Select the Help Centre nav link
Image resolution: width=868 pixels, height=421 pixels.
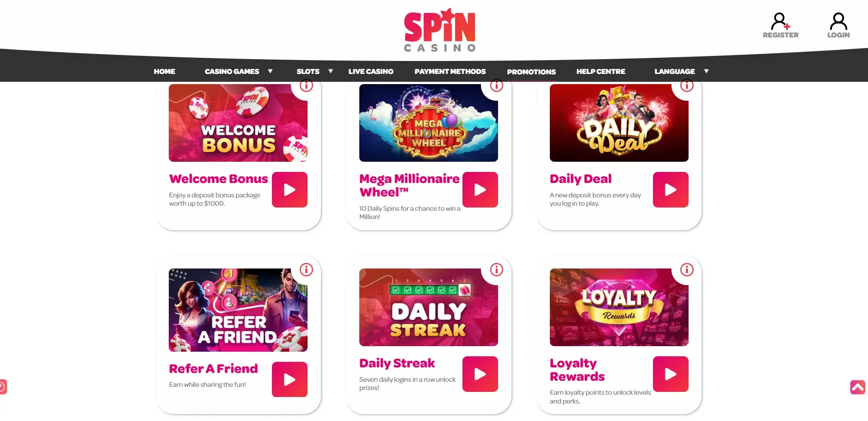(x=601, y=71)
